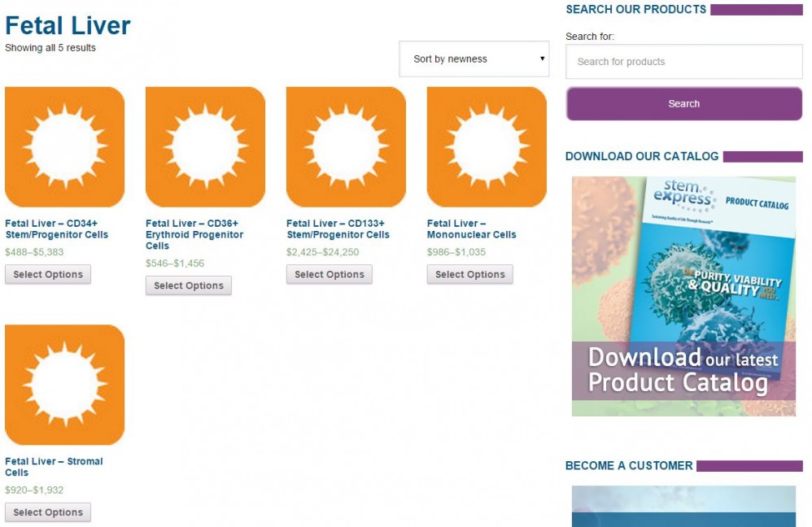This screenshot has height=527, width=812.
Task: Click the CD34+ Stem/Progenitor Cells product icon
Action: coord(65,147)
